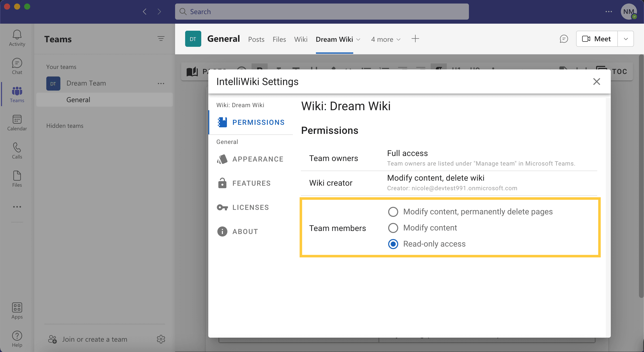This screenshot has width=644, height=352.
Task: Expand Hidden teams
Action: [x=65, y=126]
